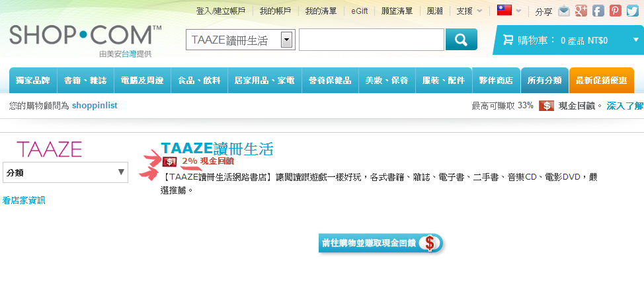Click eGift link

360,11
